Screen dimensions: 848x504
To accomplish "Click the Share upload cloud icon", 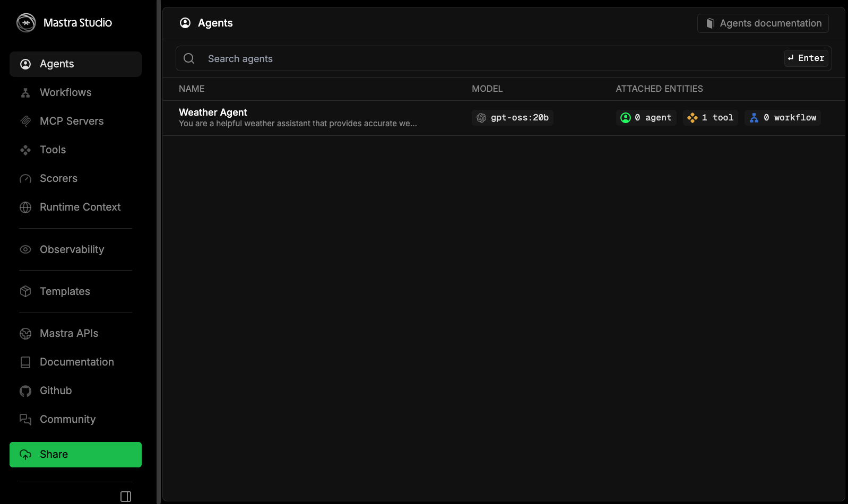I will pos(25,455).
